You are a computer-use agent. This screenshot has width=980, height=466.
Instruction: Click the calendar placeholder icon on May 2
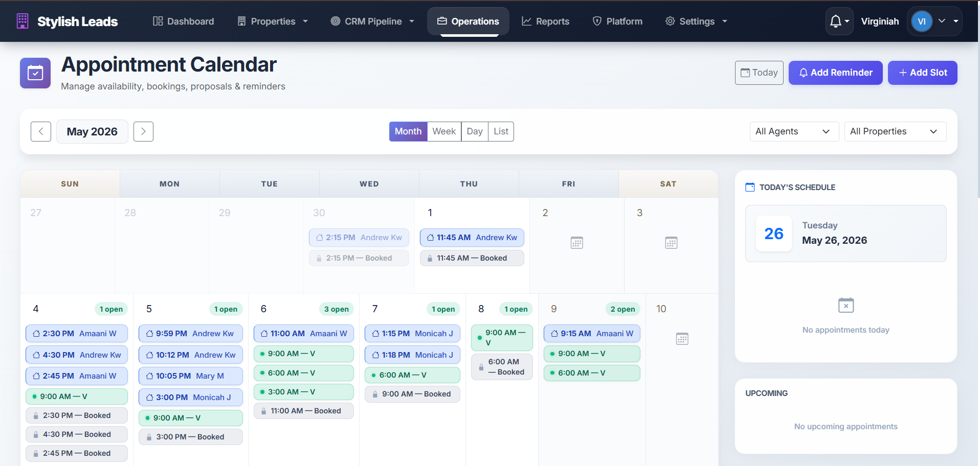[577, 243]
